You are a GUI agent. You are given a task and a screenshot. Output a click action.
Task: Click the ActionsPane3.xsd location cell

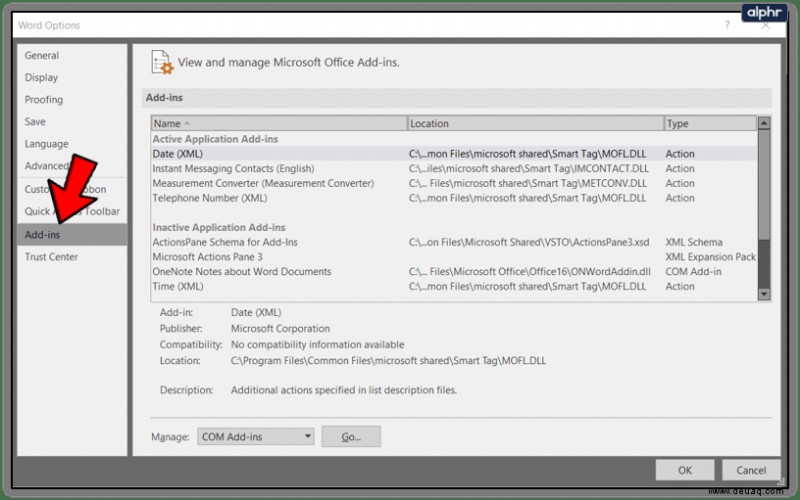[x=529, y=242]
